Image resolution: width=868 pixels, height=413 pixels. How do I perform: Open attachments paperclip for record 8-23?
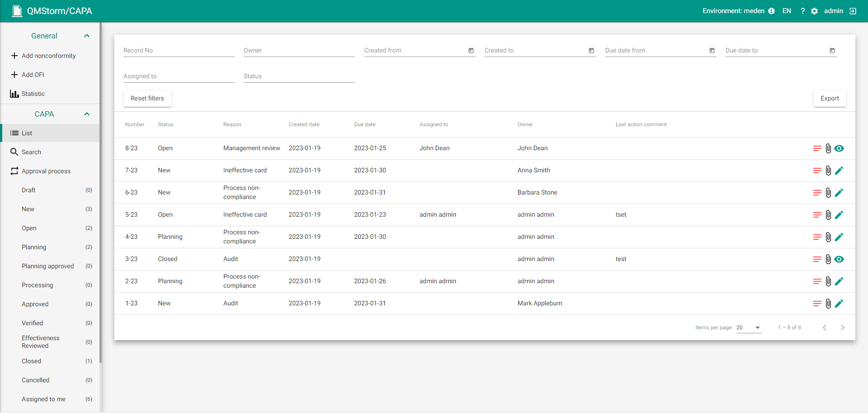828,148
